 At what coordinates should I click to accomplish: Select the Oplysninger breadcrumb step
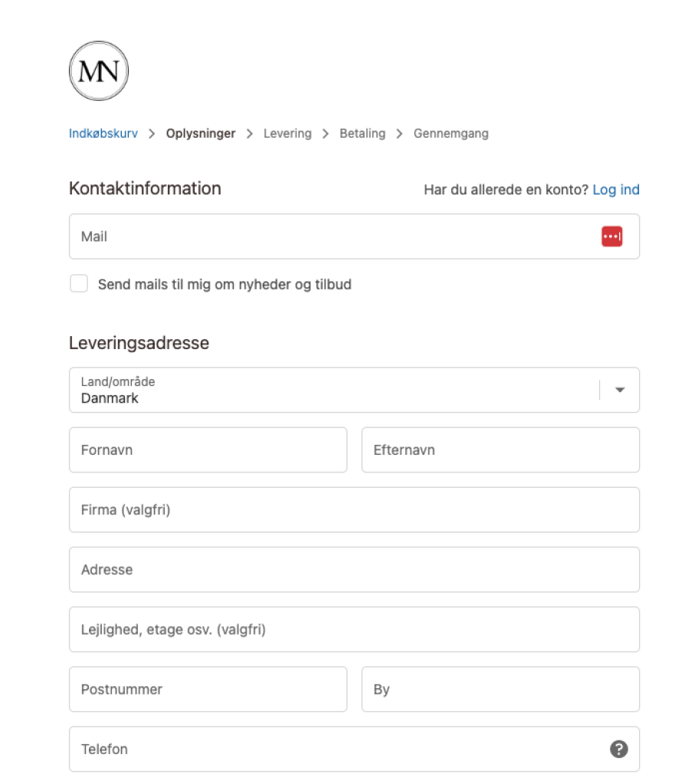point(201,133)
